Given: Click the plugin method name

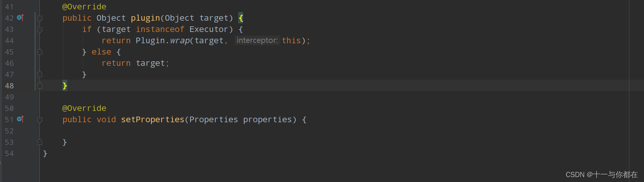Looking at the screenshot, I should (x=145, y=18).
